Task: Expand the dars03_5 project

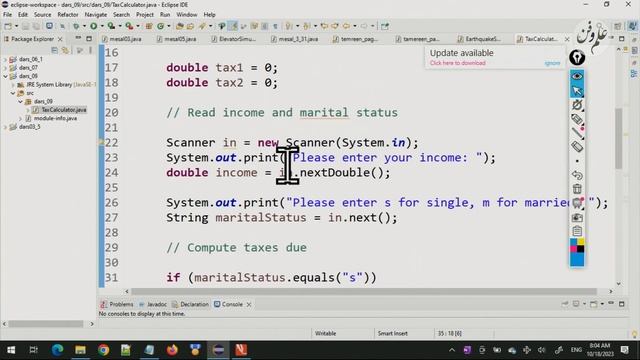Action: 5,127
